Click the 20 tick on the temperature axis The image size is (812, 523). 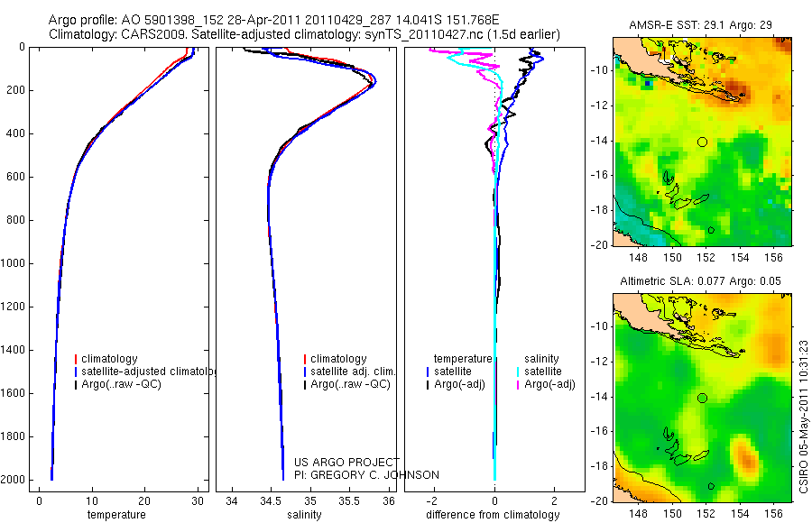point(144,501)
